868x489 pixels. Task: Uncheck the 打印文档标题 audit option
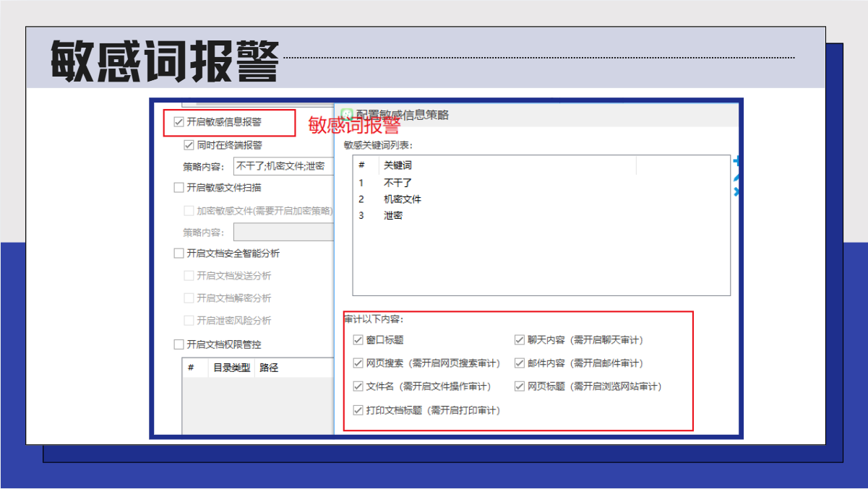pos(358,410)
